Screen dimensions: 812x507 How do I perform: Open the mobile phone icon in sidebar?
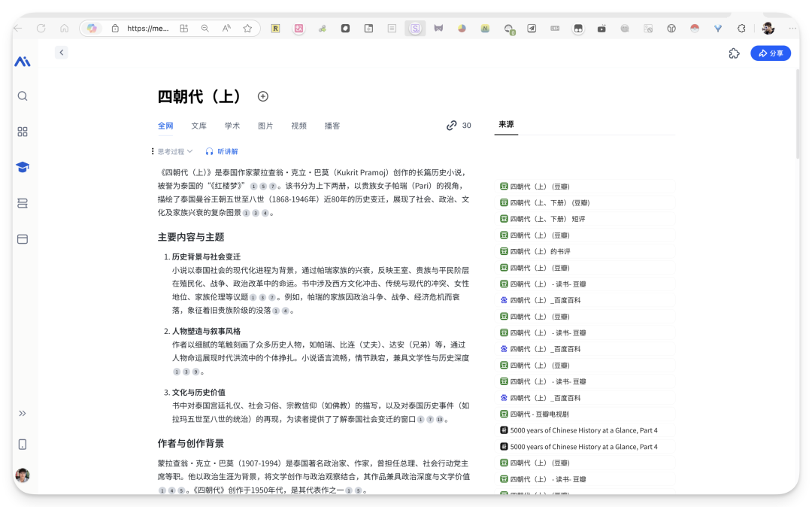[x=23, y=445]
